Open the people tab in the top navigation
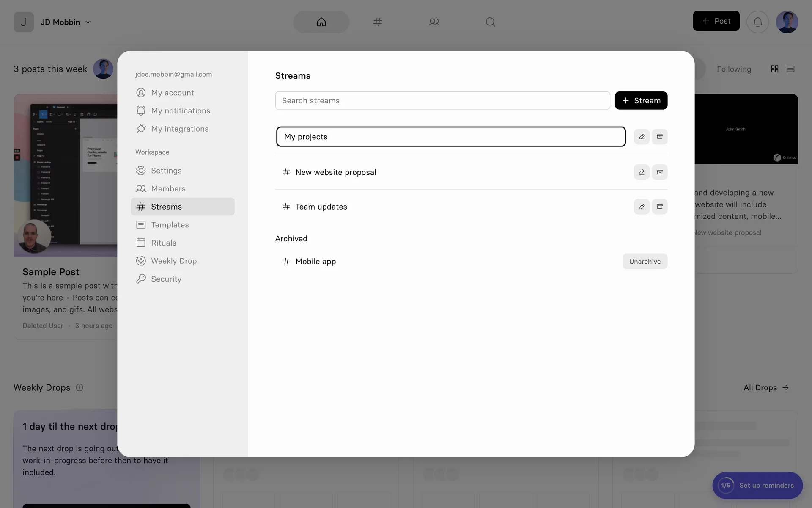 pos(434,22)
